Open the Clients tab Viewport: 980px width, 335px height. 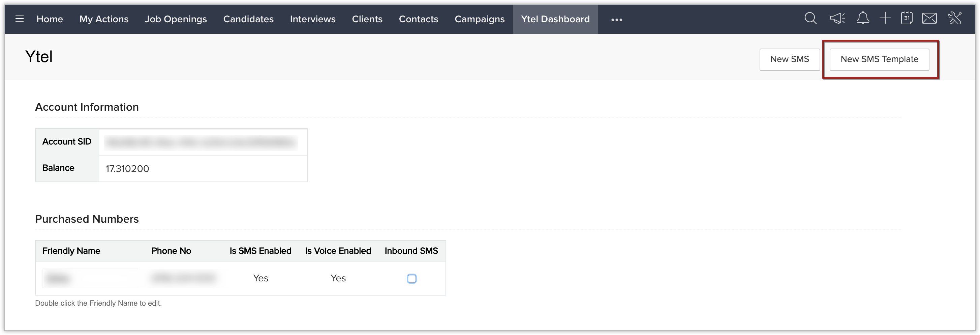pos(367,19)
